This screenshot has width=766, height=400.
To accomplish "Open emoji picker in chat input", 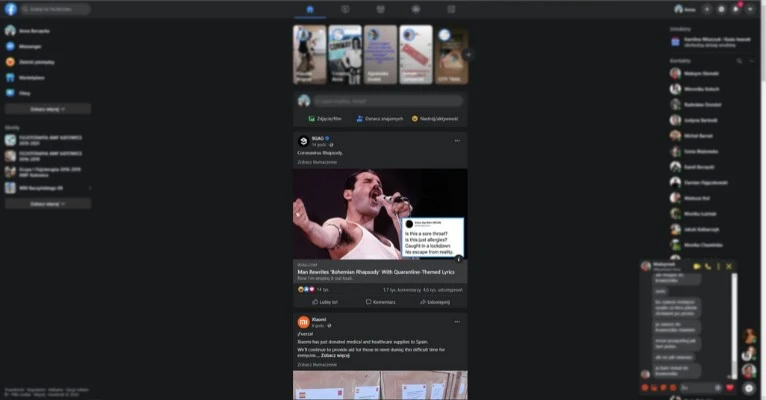I will pyautogui.click(x=718, y=388).
